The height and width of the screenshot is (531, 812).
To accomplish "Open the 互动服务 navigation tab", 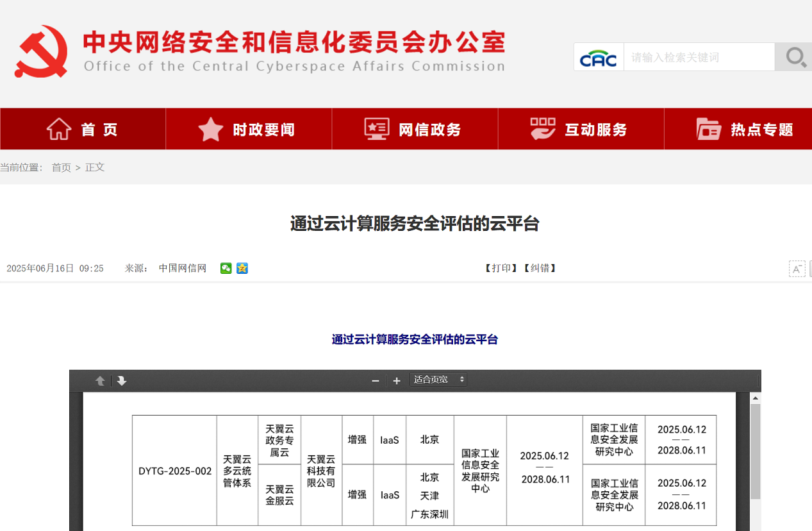I will [581, 129].
